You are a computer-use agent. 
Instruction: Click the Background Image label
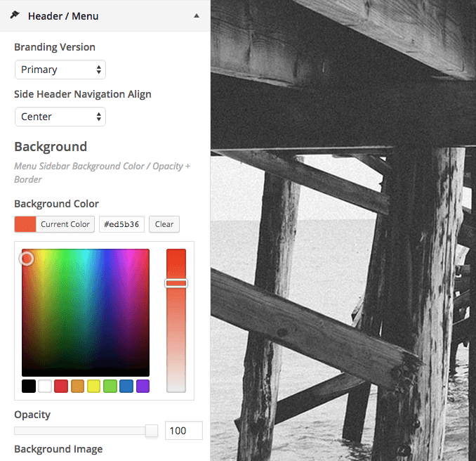[58, 449]
